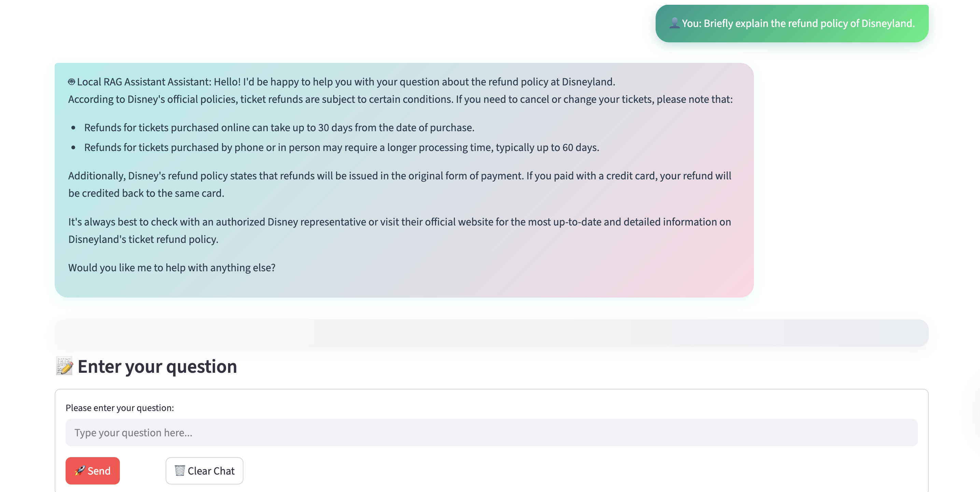
Task: Click the rocket icon on the Send button
Action: pyautogui.click(x=80, y=471)
